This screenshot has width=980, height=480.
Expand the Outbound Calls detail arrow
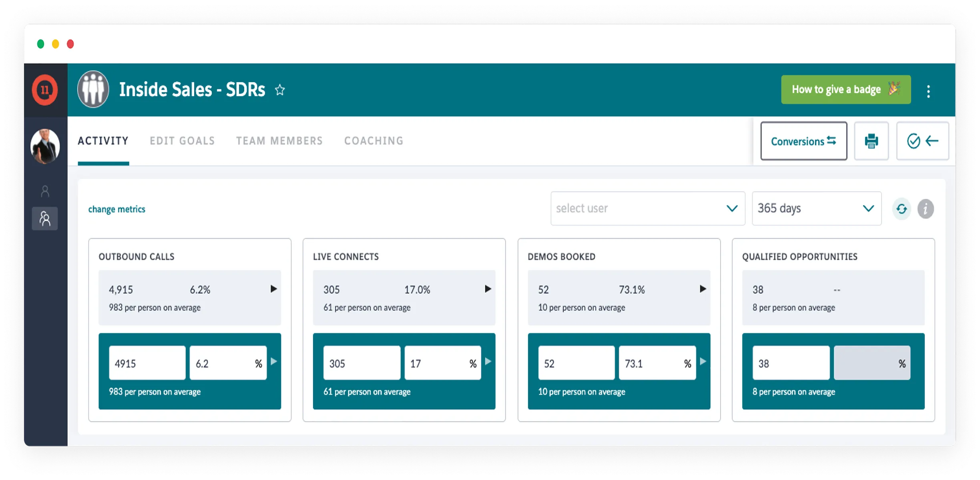tap(273, 289)
